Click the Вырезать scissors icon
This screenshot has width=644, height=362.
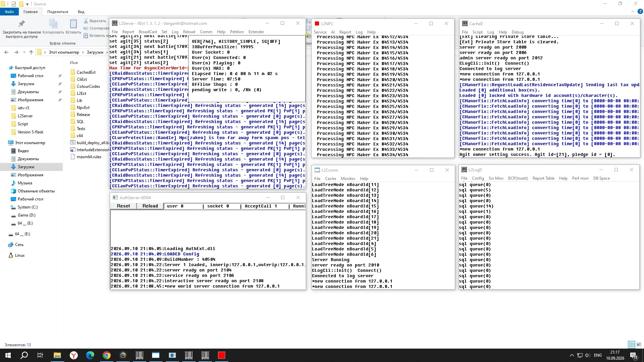[86, 21]
